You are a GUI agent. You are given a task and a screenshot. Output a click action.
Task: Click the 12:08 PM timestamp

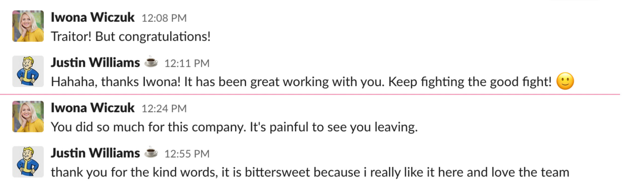click(164, 18)
